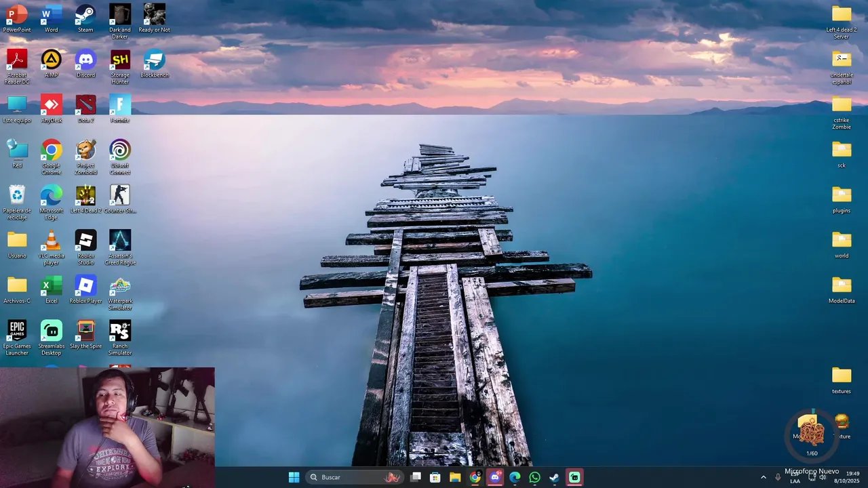Select the Este equipo desktop icon

coord(17,109)
